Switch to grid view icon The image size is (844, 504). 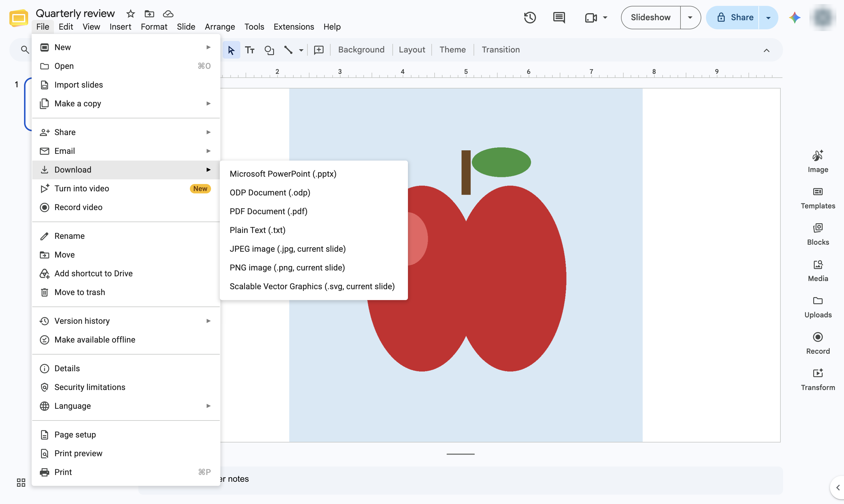(21, 482)
